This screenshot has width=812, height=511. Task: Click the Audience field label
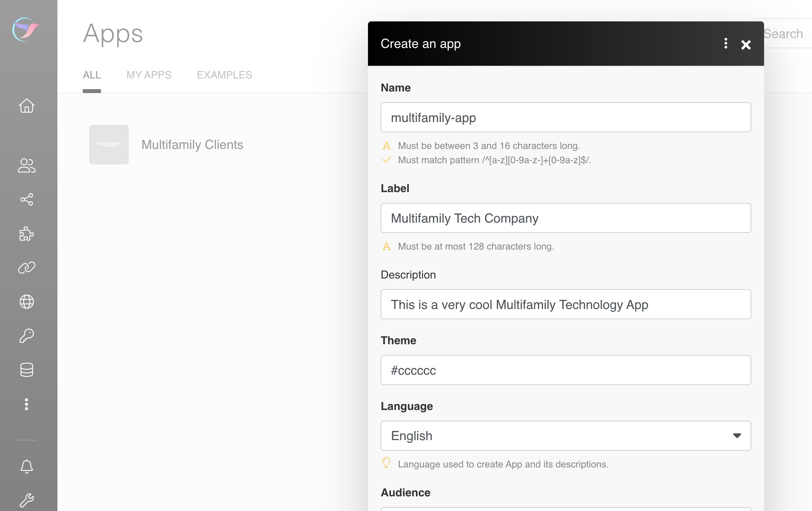pos(406,492)
